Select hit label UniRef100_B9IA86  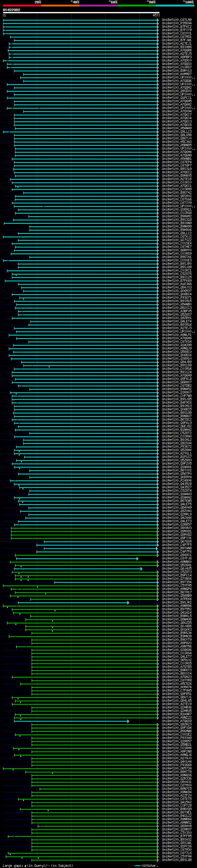(176, 47)
